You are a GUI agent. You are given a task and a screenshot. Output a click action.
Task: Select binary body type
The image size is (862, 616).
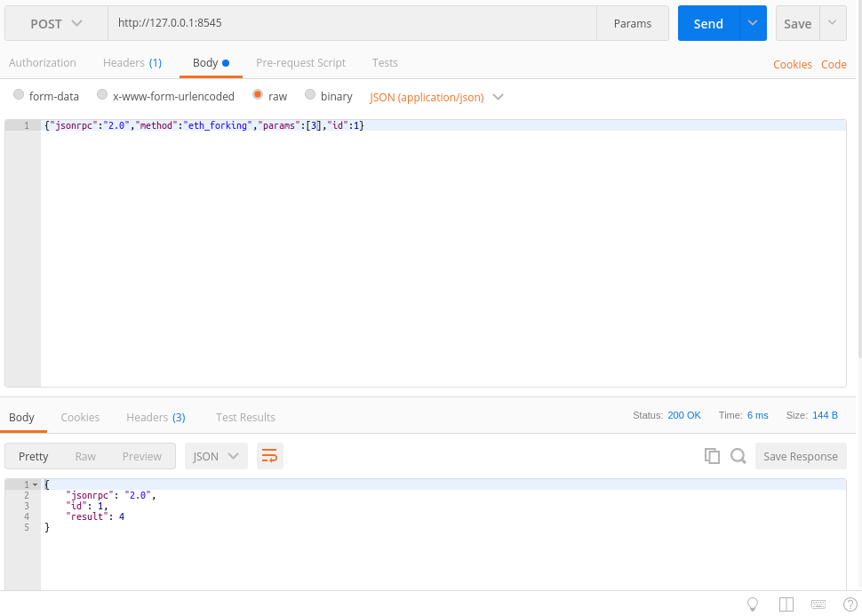coord(310,94)
